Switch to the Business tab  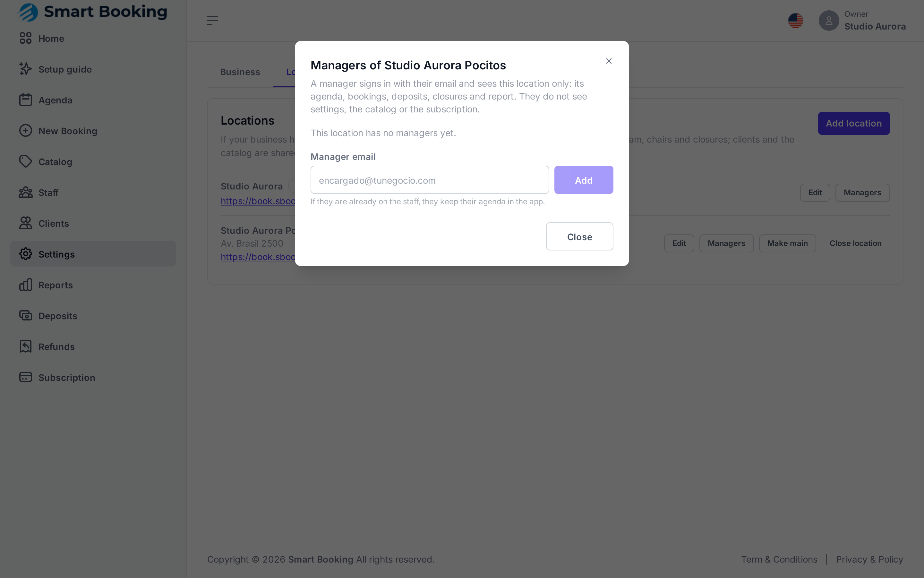click(240, 72)
